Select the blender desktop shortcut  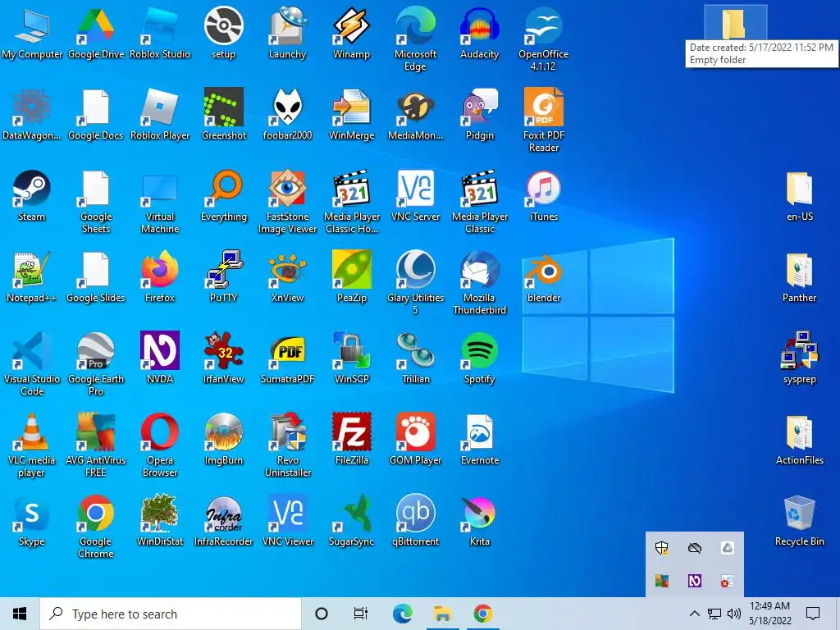point(544,276)
